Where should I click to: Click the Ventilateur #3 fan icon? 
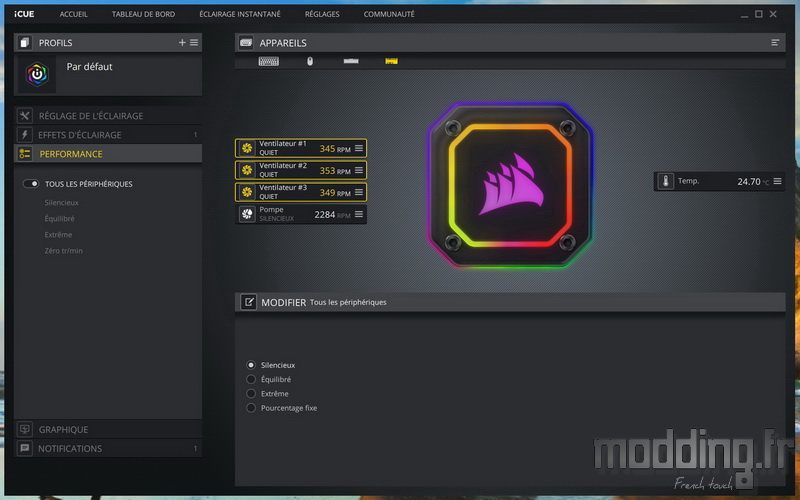point(247,192)
